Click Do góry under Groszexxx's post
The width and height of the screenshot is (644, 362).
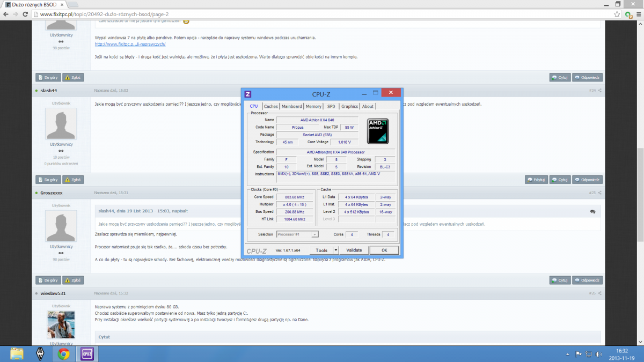[48, 280]
